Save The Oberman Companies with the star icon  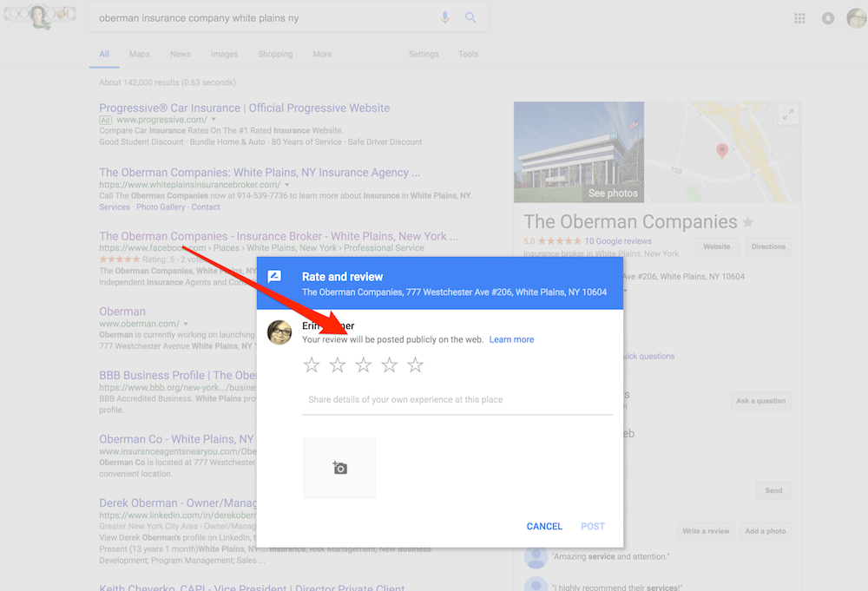coord(748,222)
